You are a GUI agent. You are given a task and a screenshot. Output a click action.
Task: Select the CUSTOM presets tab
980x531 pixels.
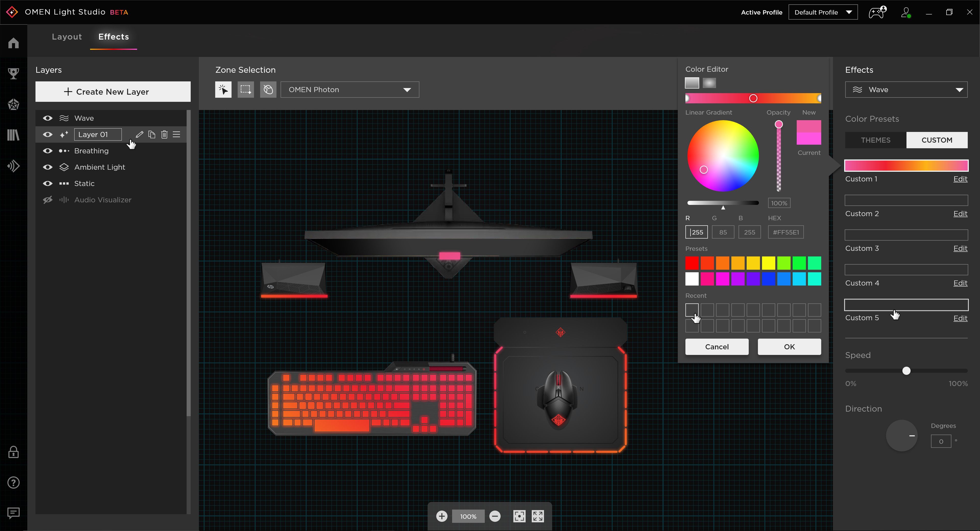(937, 140)
